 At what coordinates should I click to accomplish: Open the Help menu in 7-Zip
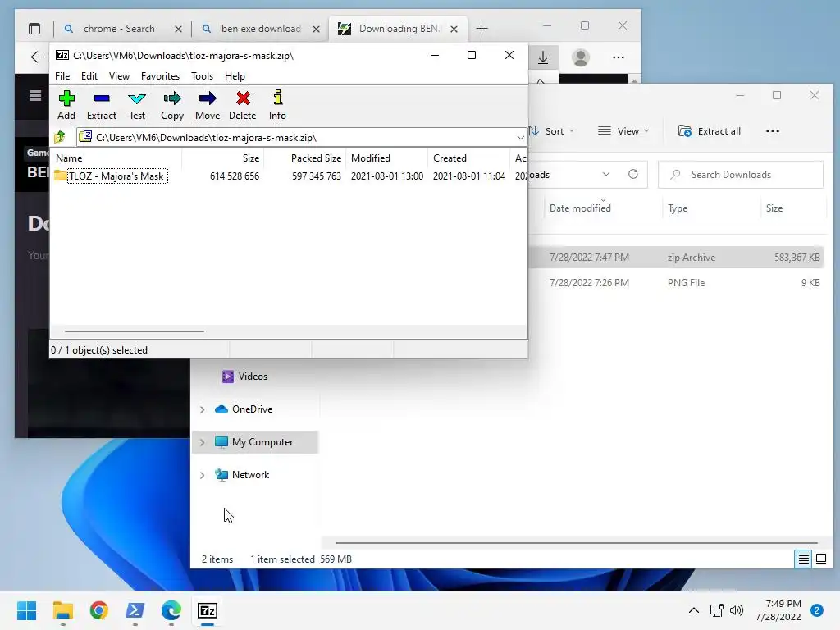[235, 76]
